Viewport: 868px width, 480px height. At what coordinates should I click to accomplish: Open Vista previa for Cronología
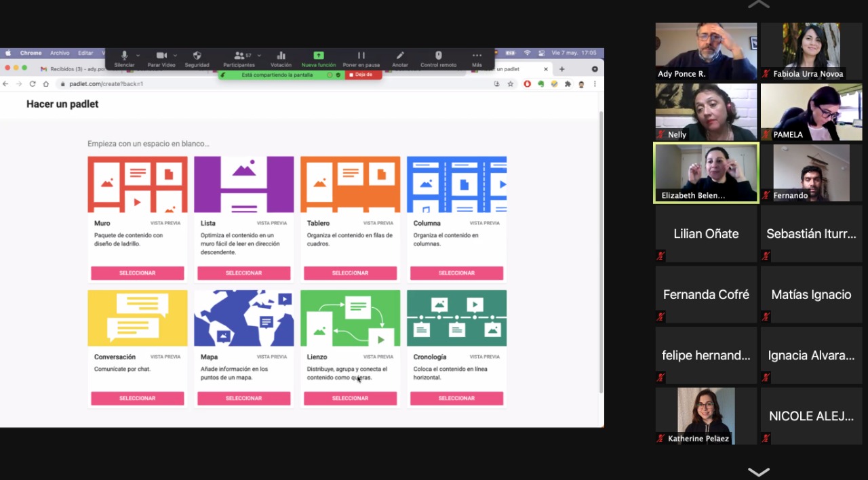tap(485, 357)
